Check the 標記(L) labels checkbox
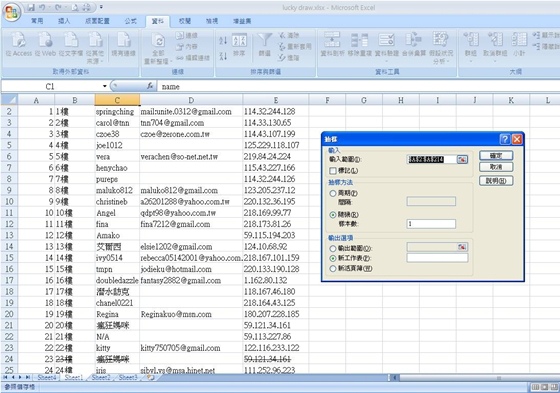560x393 pixels. tap(333, 171)
